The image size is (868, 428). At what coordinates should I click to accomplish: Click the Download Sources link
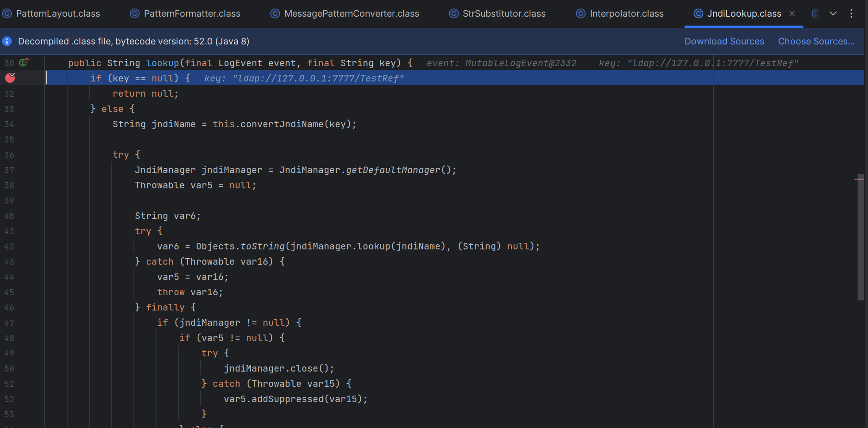tap(724, 41)
